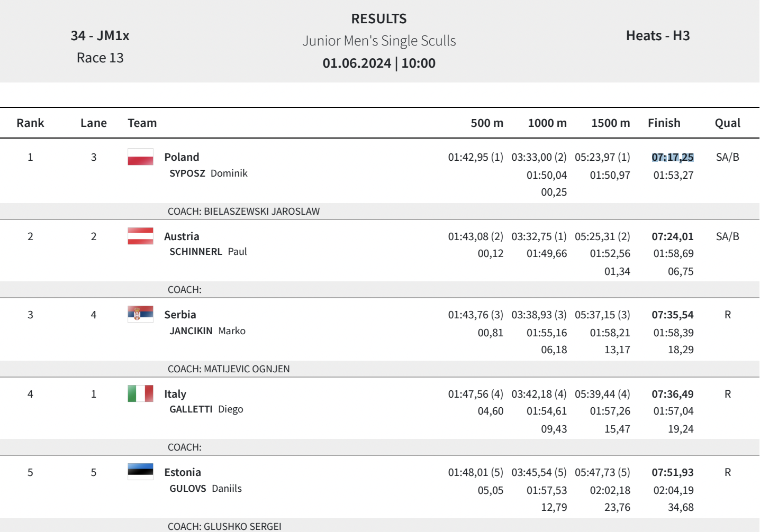Click the Rank column header

click(x=30, y=123)
